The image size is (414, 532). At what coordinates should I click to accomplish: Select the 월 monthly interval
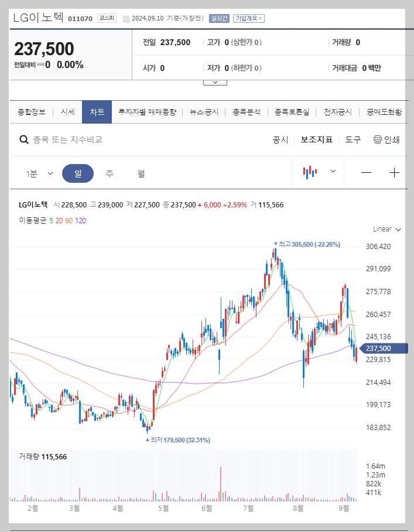click(x=141, y=173)
